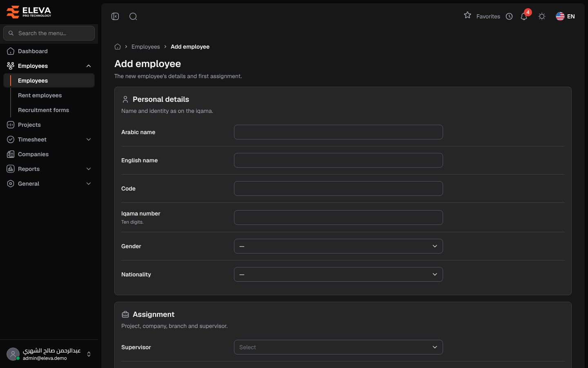Open recent history clock icon
Viewport: 588px width, 368px height.
pyautogui.click(x=509, y=16)
